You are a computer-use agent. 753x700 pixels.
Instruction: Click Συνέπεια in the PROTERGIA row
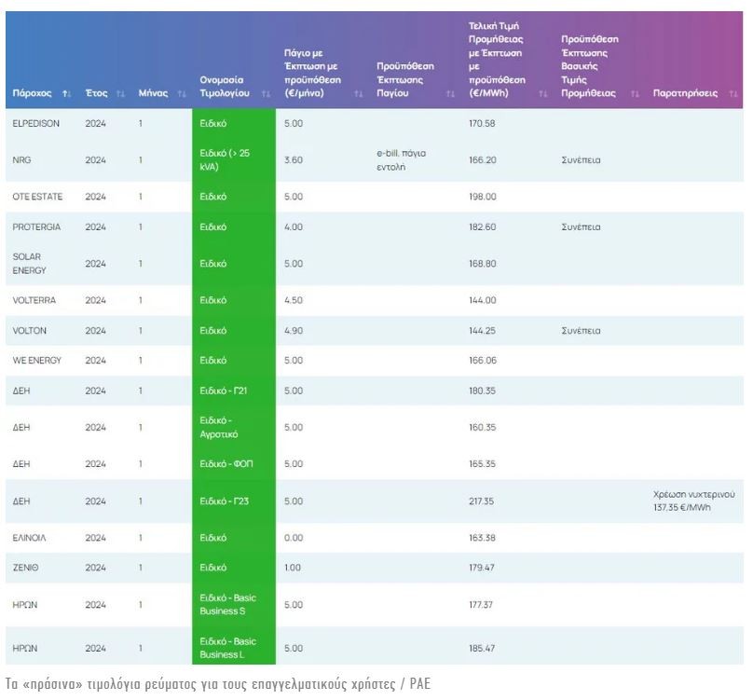[582, 226]
